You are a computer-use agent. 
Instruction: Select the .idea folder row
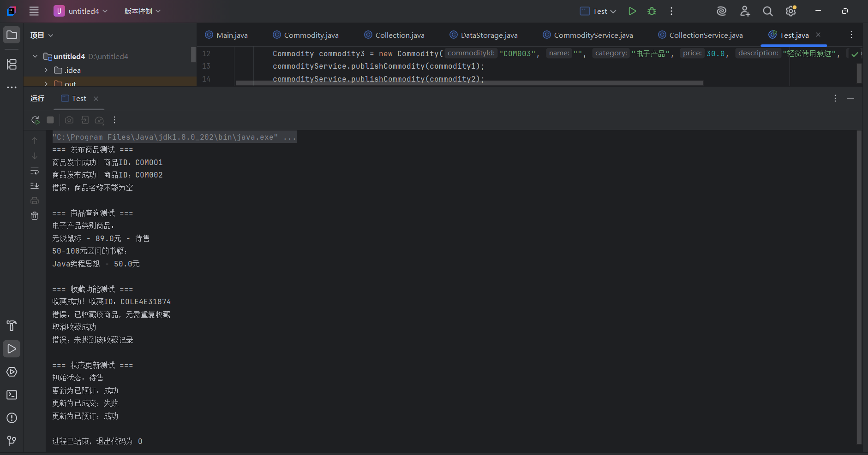click(110, 70)
